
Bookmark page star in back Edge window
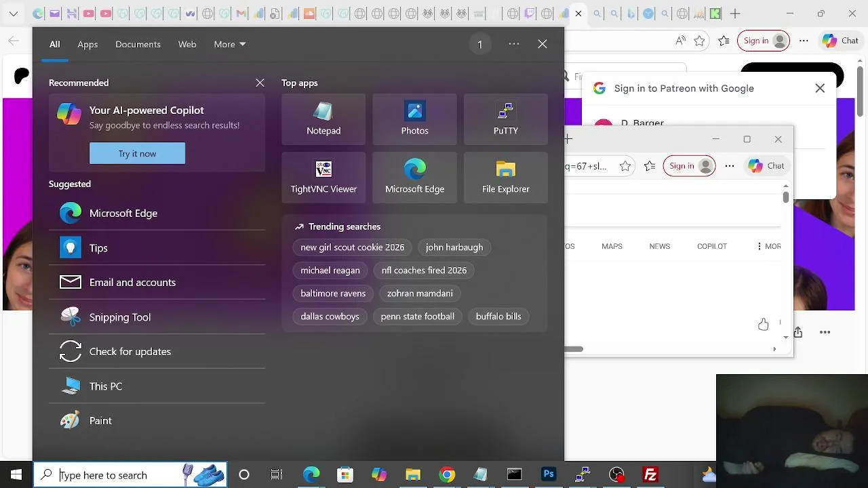(x=700, y=41)
